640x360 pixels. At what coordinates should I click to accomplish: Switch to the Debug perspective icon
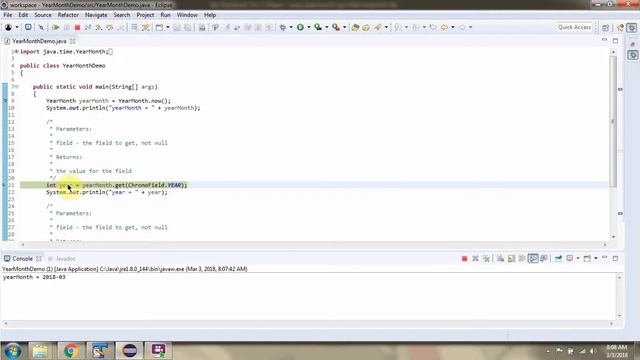632,27
